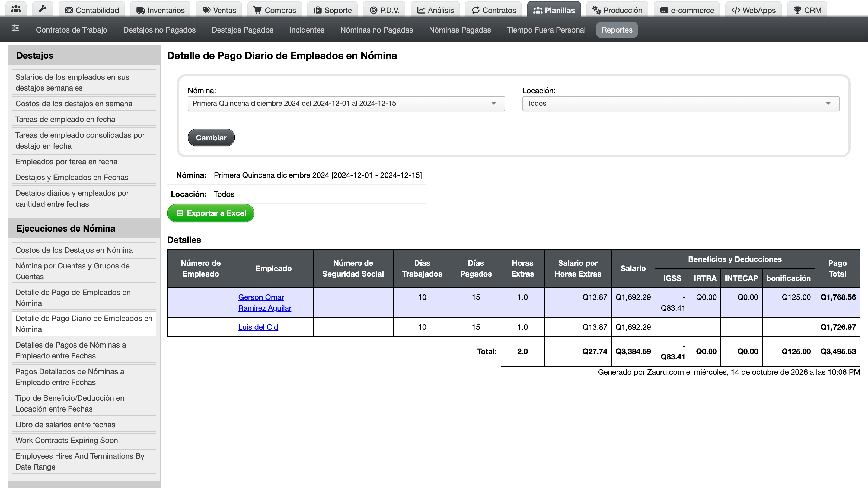Image resolution: width=868 pixels, height=488 pixels.
Task: Click Exportar a Excel button
Action: coord(210,213)
